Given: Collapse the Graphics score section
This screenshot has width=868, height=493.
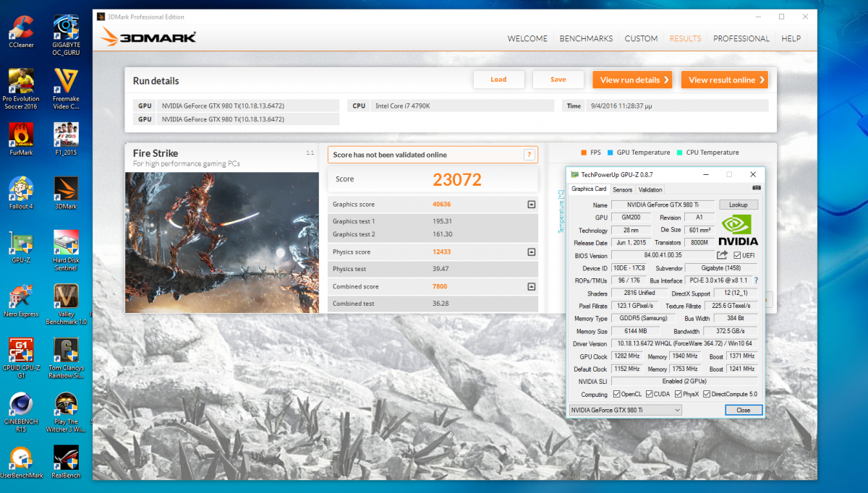Looking at the screenshot, I should tap(532, 205).
